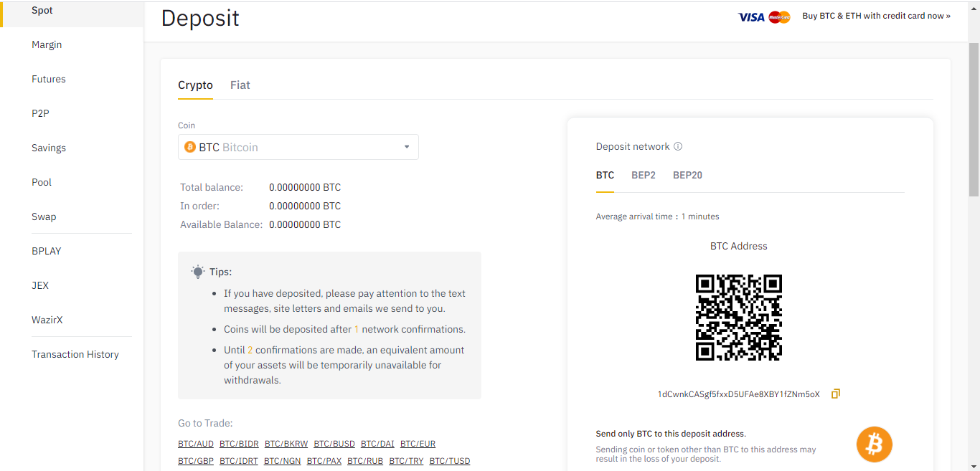Select the BTC deposit network tab
The height and width of the screenshot is (471, 980).
(x=605, y=175)
